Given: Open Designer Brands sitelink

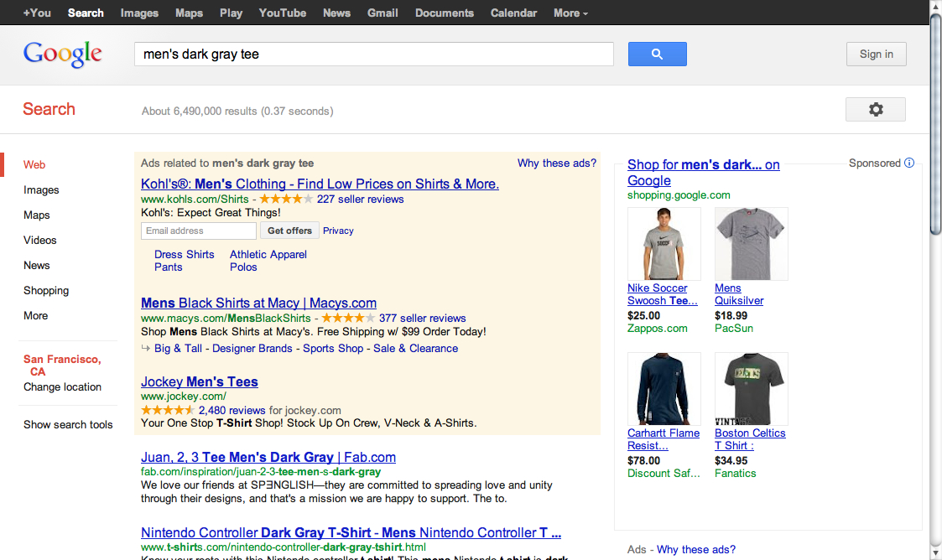Looking at the screenshot, I should pyautogui.click(x=252, y=348).
